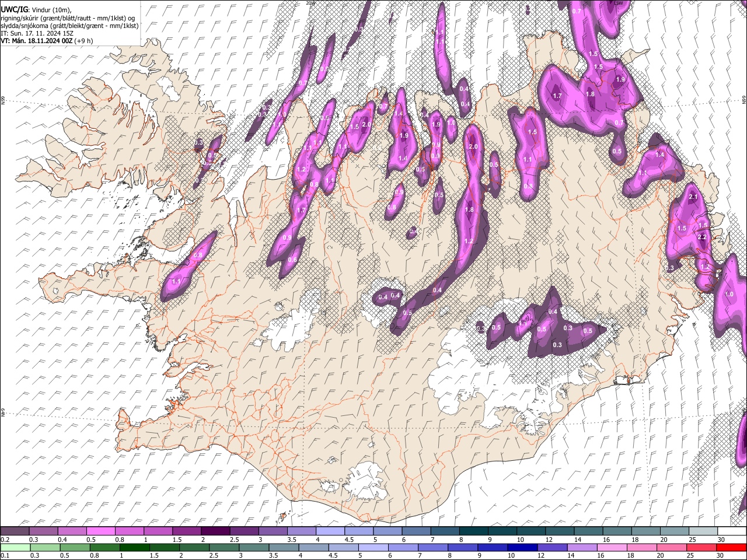Click purple-row swatch between 0.2 and 0.3
This screenshot has width=747, height=560.
[x=15, y=531]
